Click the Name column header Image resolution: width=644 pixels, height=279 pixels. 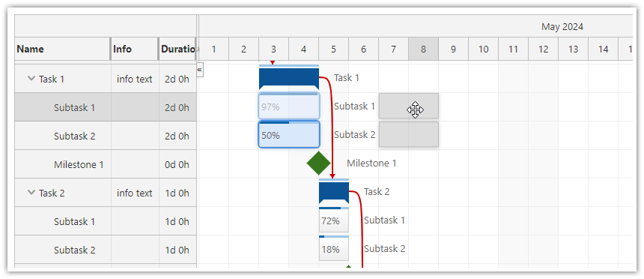click(x=62, y=49)
